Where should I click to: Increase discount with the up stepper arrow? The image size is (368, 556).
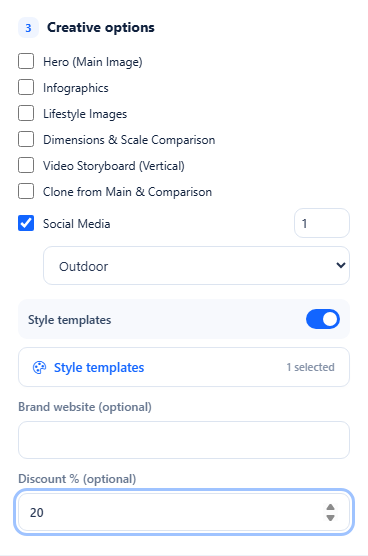click(x=330, y=507)
